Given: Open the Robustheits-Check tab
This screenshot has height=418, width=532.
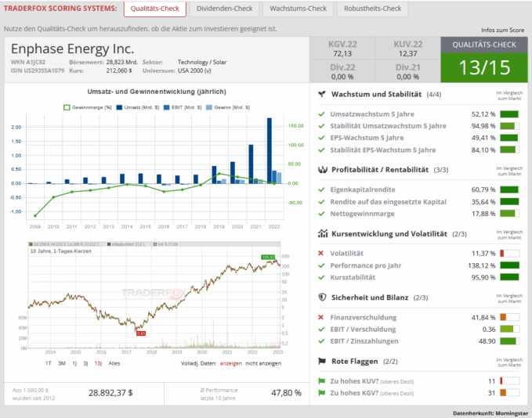Looking at the screenshot, I should click(372, 9).
